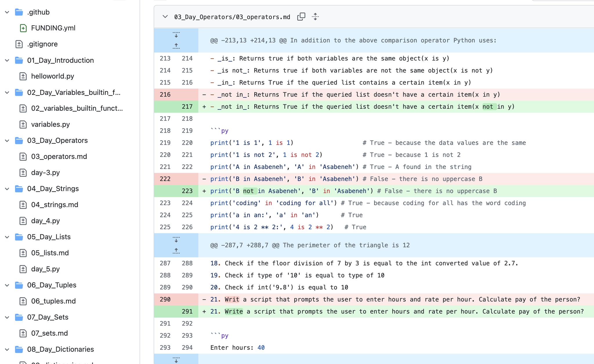The width and height of the screenshot is (594, 364).
Task: Select 04_strings.md in the file tree
Action: (55, 205)
